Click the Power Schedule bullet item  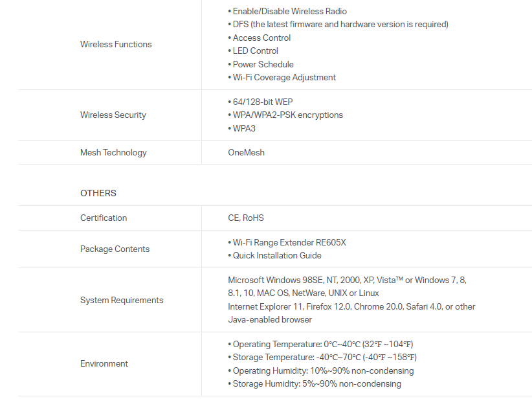coord(263,65)
